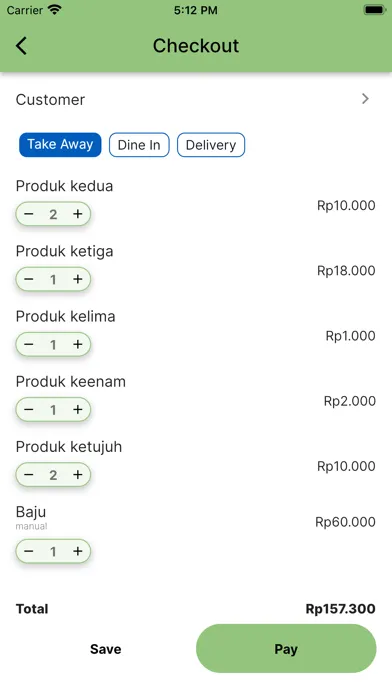This screenshot has width=392, height=696.
Task: Switch order type to Dine In
Action: coord(139,145)
